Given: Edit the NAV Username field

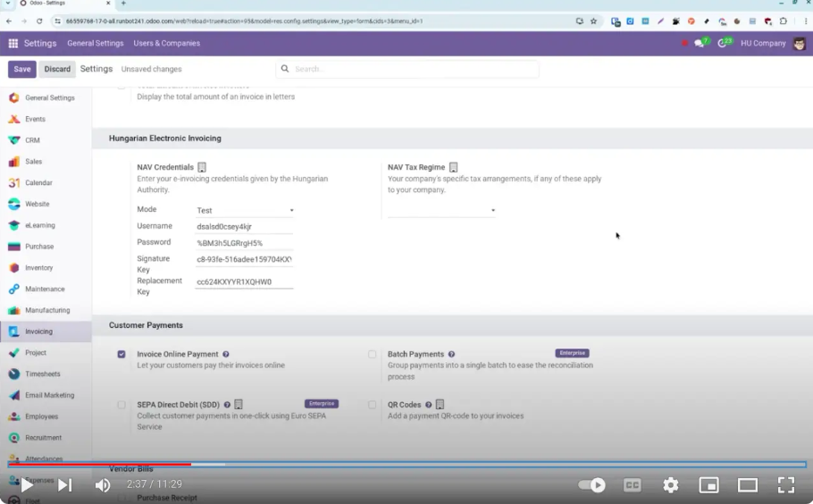Looking at the screenshot, I should (x=244, y=227).
